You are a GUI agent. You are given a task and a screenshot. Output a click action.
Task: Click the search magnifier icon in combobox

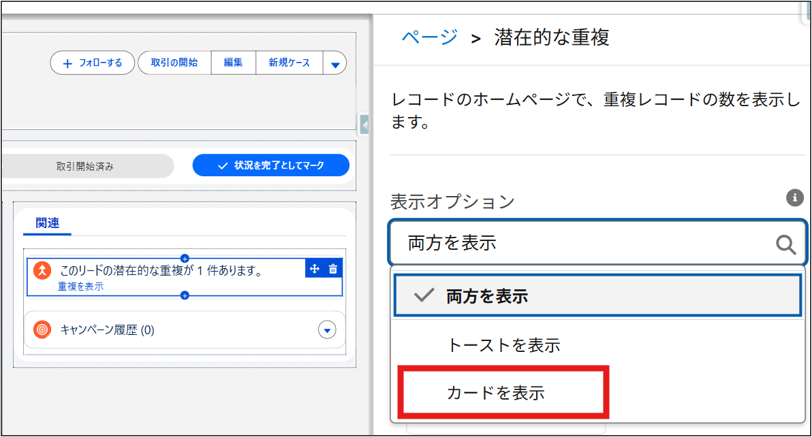[786, 244]
